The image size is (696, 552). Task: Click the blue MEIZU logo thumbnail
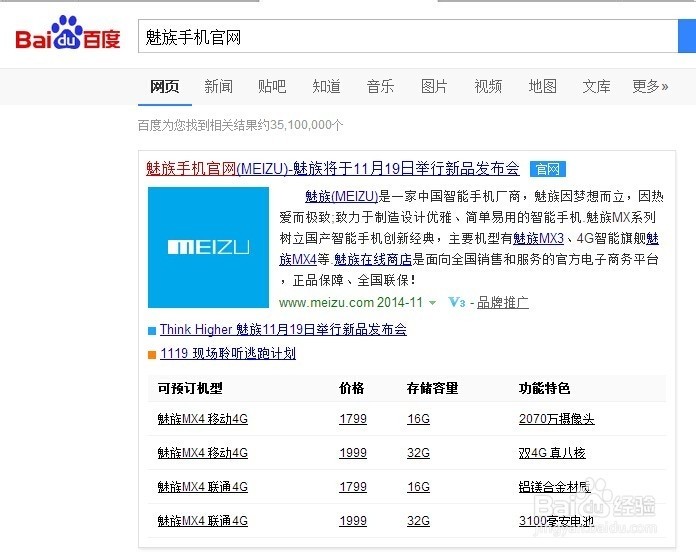click(208, 247)
